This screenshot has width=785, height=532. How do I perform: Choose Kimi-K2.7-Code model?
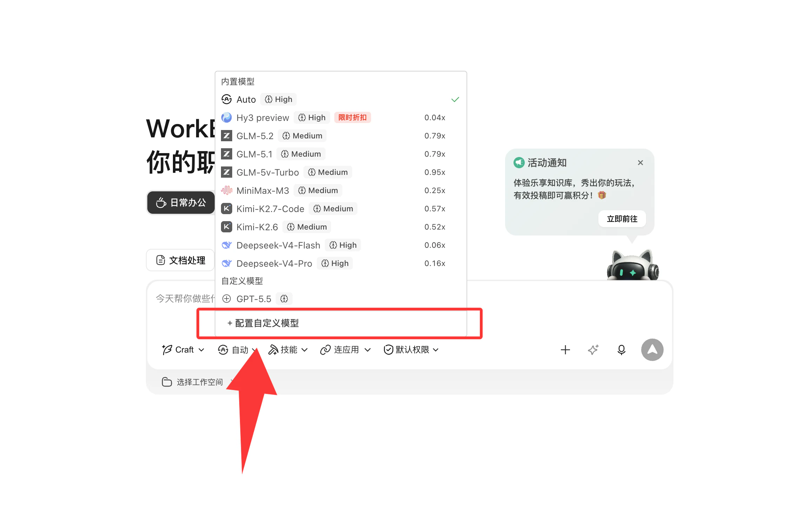(x=341, y=209)
